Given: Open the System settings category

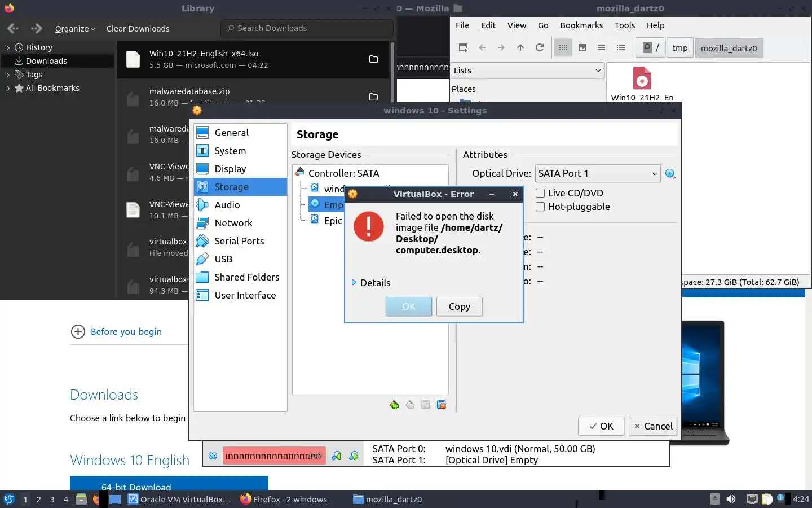Looking at the screenshot, I should 240,151.
